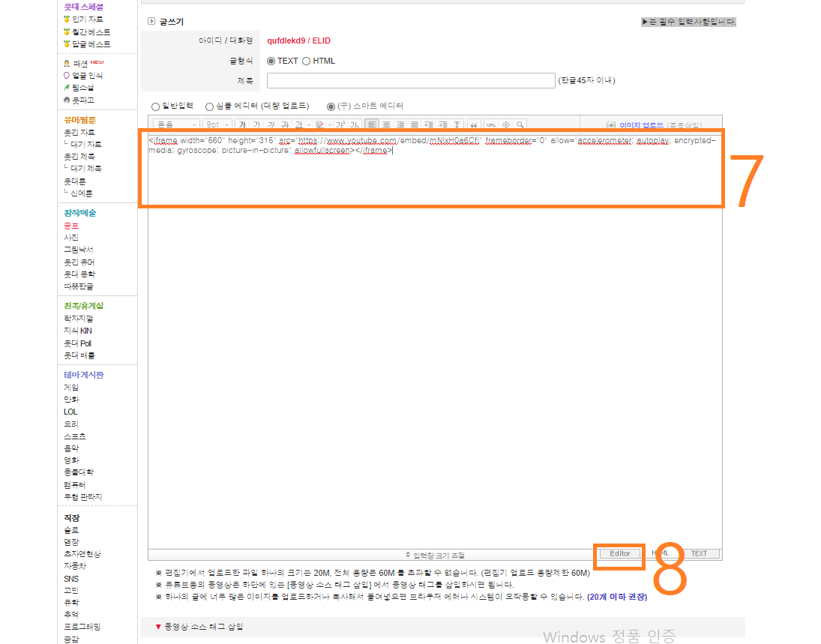Center align text in editor
Screen dimensions: 821x644
(x=386, y=124)
